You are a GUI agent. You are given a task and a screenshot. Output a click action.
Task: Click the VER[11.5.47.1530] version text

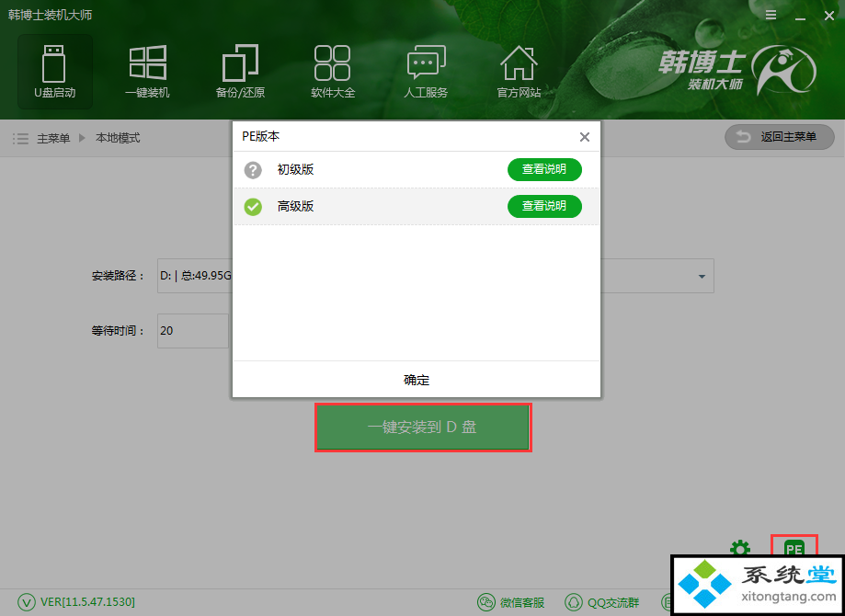[88, 601]
